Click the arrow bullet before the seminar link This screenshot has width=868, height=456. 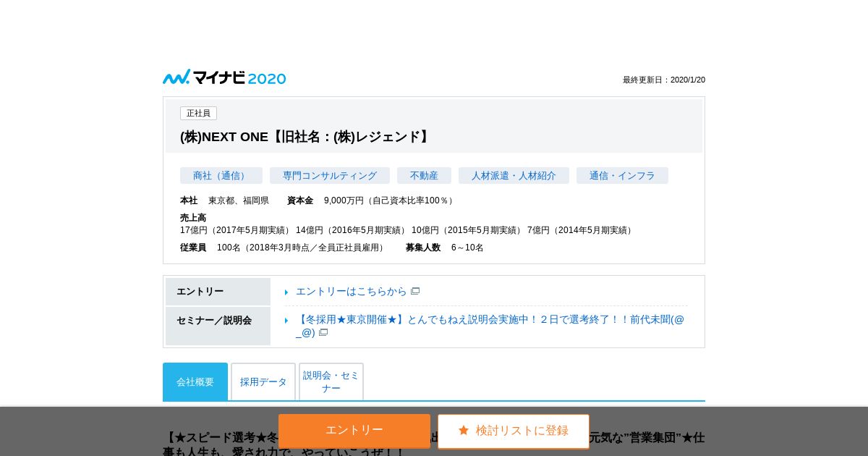286,320
